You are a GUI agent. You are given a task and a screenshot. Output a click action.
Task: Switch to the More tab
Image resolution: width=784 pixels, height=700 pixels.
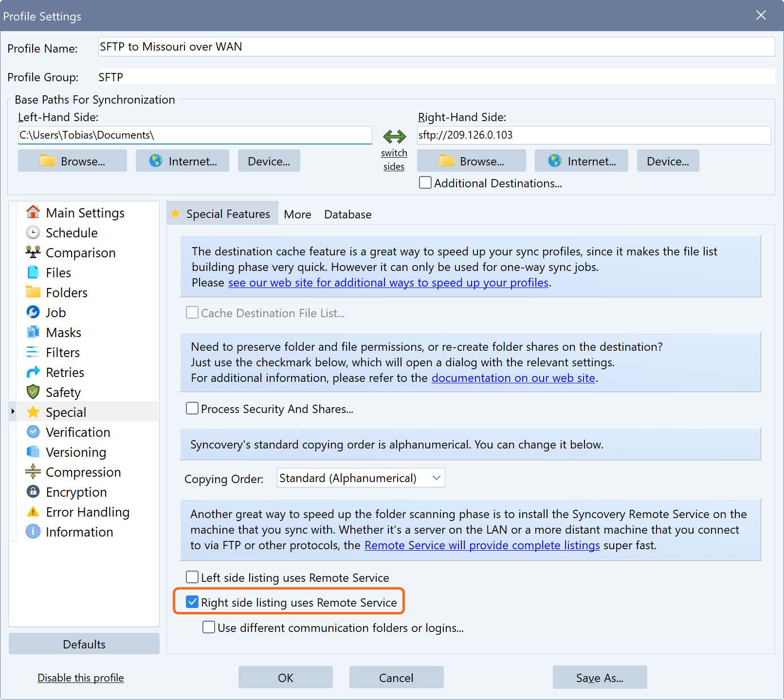click(297, 215)
